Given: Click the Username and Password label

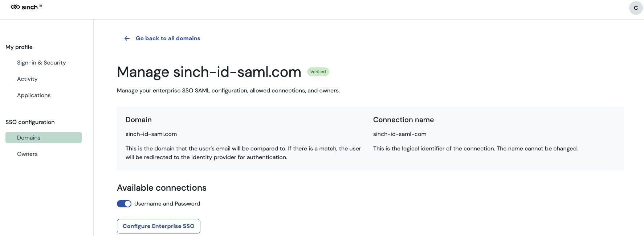Looking at the screenshot, I should 167,204.
